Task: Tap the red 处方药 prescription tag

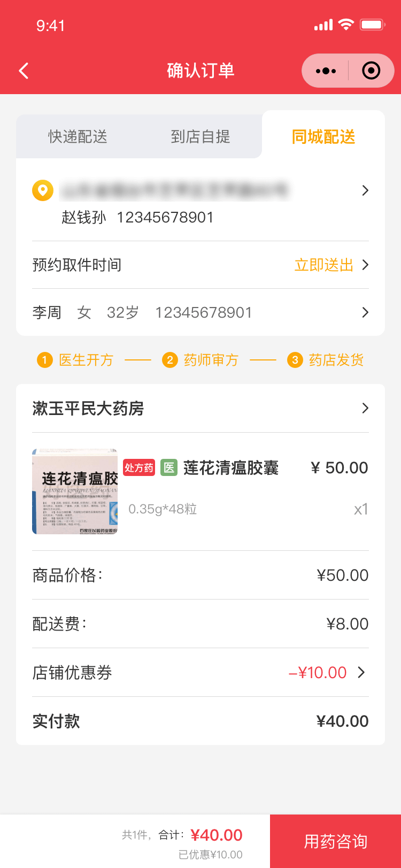Action: click(x=139, y=468)
